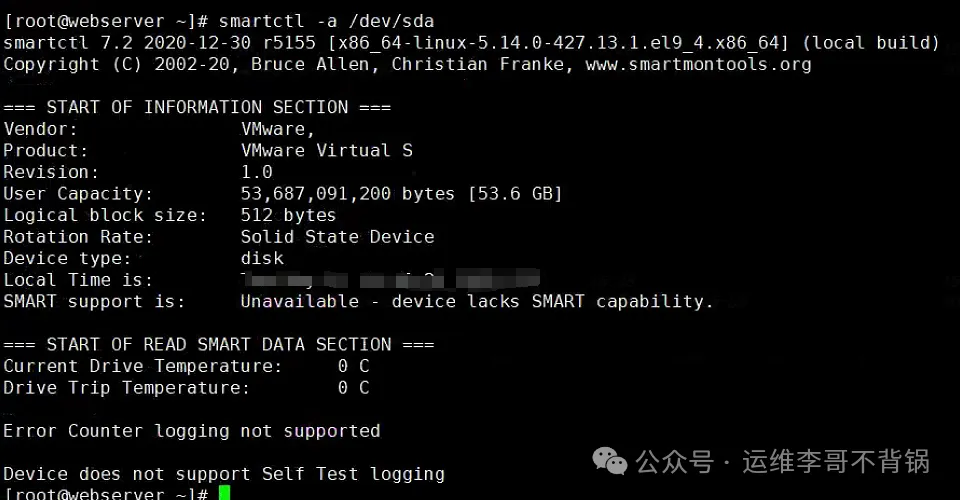Click the START OF INFORMATION SECTION header

point(197,107)
